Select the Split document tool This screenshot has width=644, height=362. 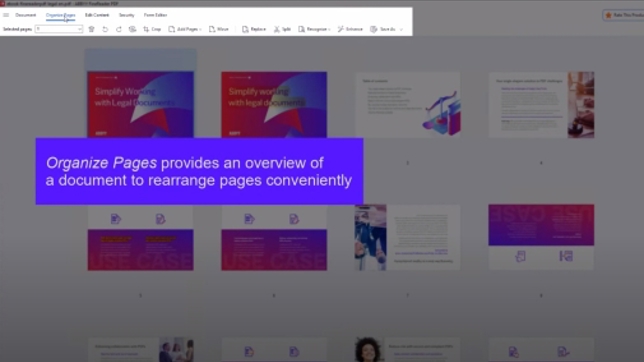point(282,29)
